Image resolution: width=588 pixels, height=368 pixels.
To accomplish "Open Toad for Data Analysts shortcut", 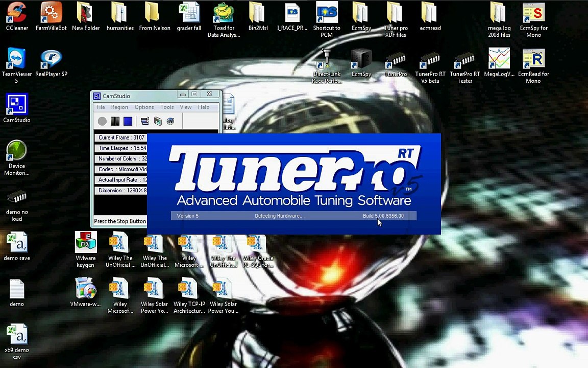I will [224, 20].
